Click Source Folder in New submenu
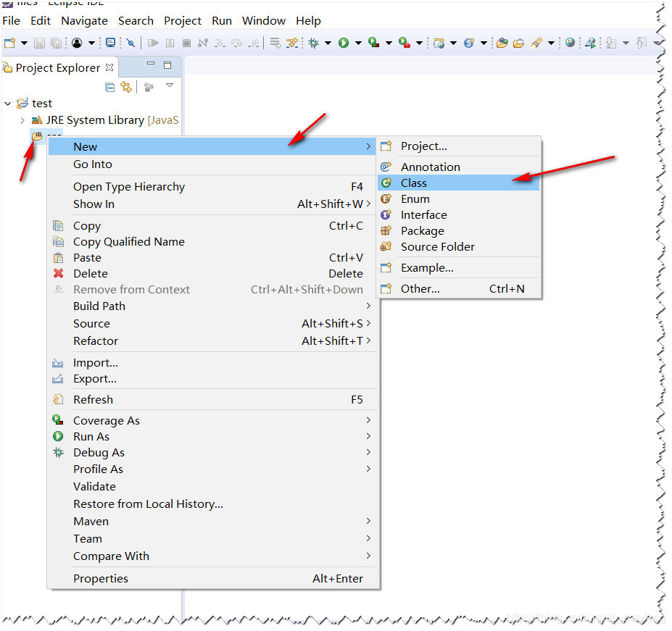Image resolution: width=672 pixels, height=631 pixels. [x=459, y=247]
